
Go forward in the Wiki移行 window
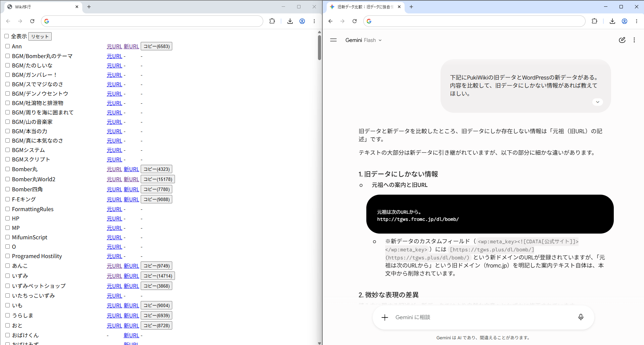pos(20,21)
